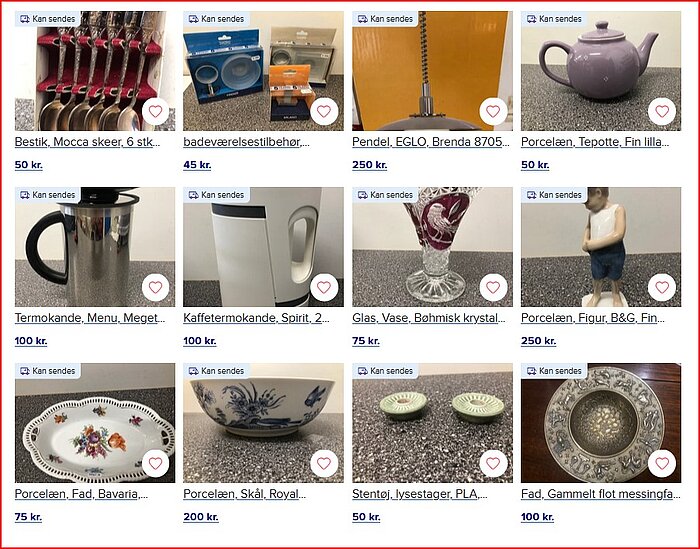Open the 'Bestik, Mocca skeer, 6 stk' link

coord(87,142)
